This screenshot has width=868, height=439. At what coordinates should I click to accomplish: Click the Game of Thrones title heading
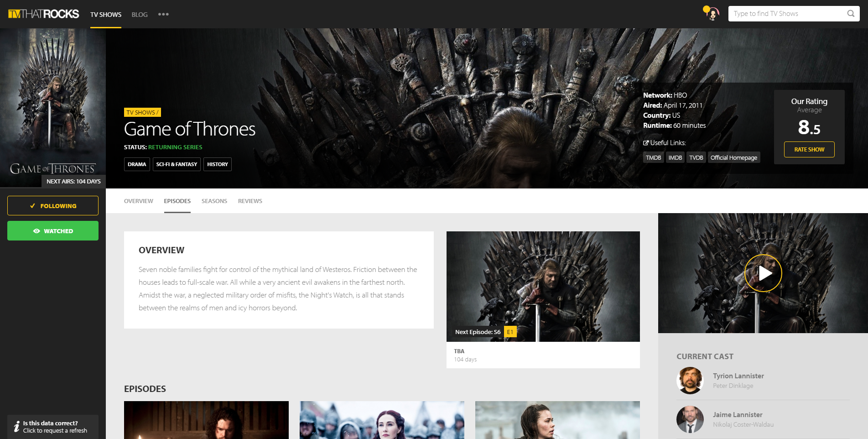190,129
